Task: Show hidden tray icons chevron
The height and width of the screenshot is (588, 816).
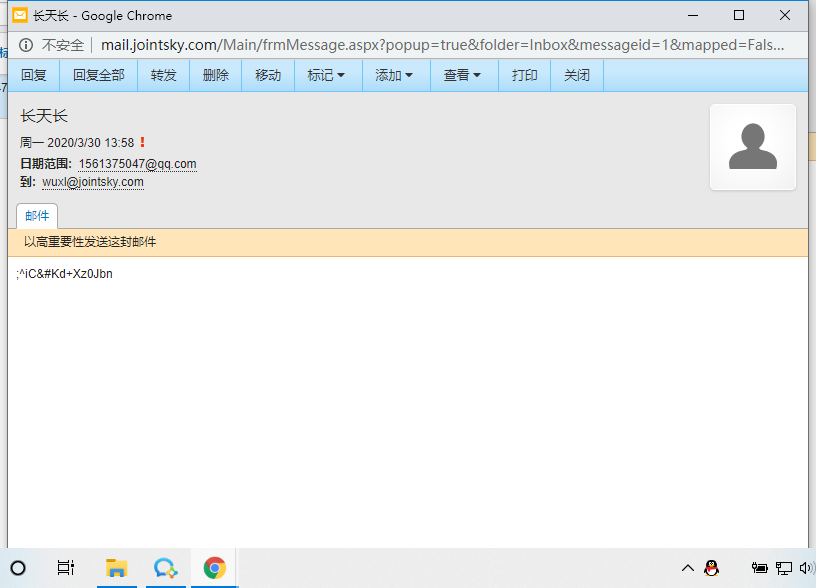Action: pos(687,568)
